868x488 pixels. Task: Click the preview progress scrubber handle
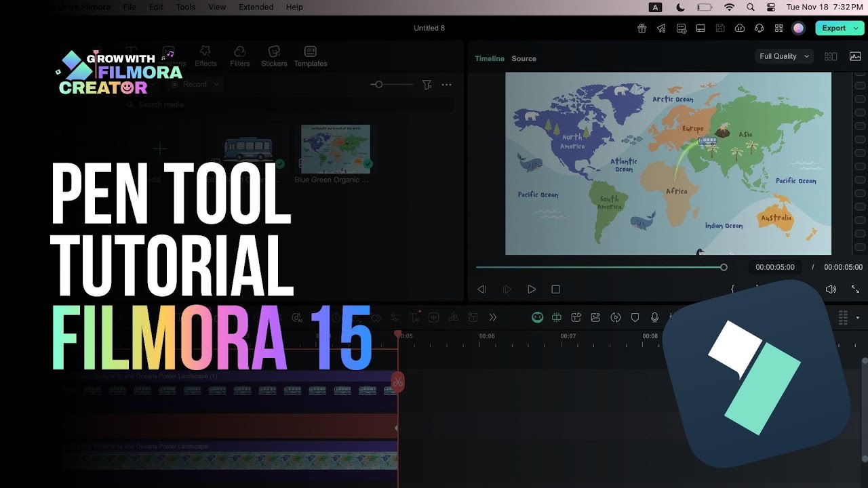(724, 267)
